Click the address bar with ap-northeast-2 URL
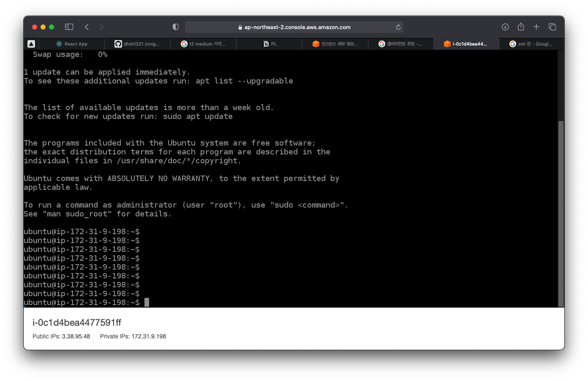This screenshot has width=588, height=381. click(294, 27)
